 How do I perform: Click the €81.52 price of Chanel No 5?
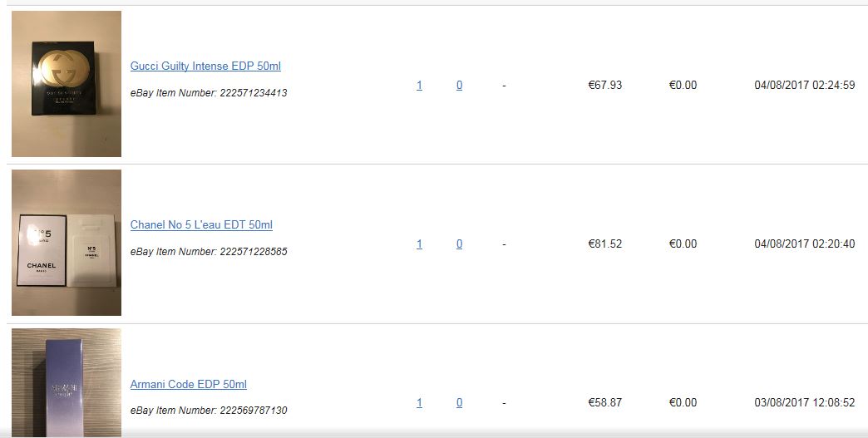click(605, 244)
